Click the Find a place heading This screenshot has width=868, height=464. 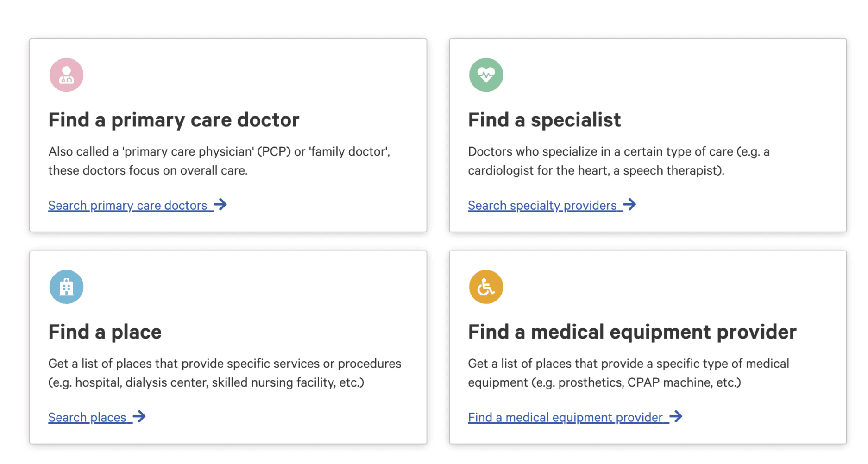105,332
